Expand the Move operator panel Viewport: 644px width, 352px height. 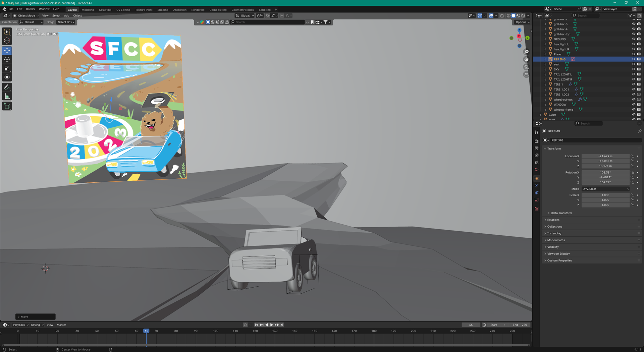tap(35, 317)
